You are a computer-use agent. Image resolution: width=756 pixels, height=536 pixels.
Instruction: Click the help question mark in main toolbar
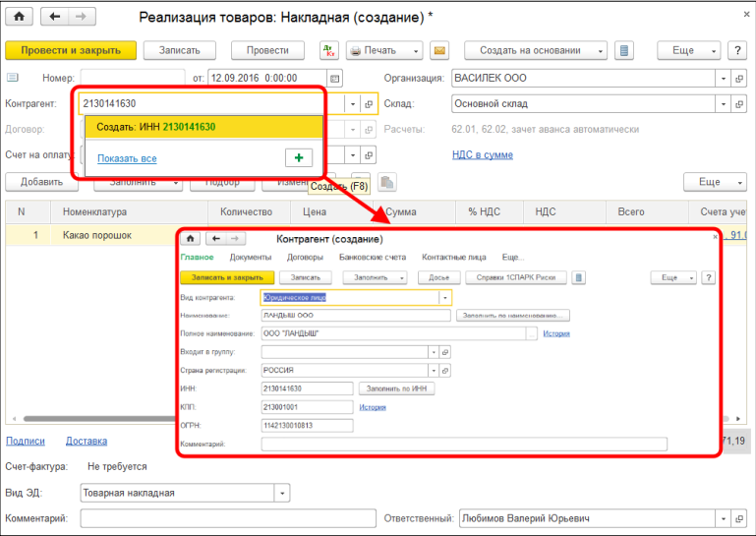point(736,50)
